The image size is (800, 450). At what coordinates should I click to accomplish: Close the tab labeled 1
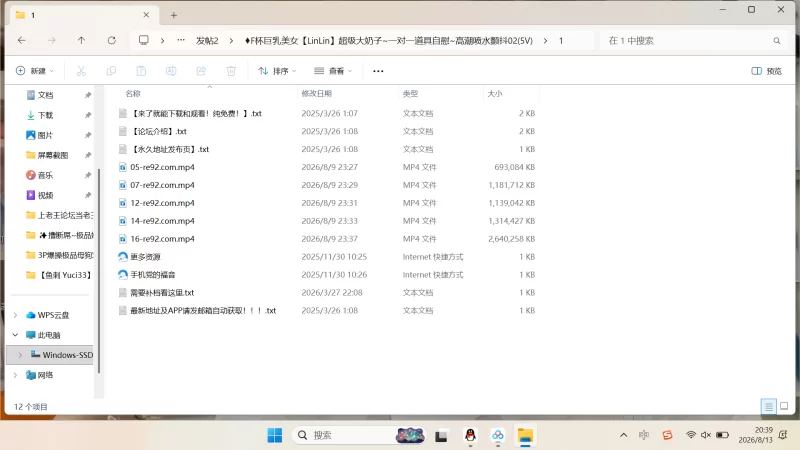[x=146, y=15]
